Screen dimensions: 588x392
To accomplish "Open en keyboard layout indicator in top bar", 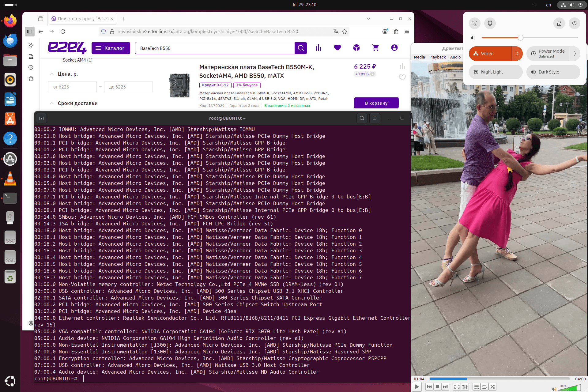I will 548,5.
